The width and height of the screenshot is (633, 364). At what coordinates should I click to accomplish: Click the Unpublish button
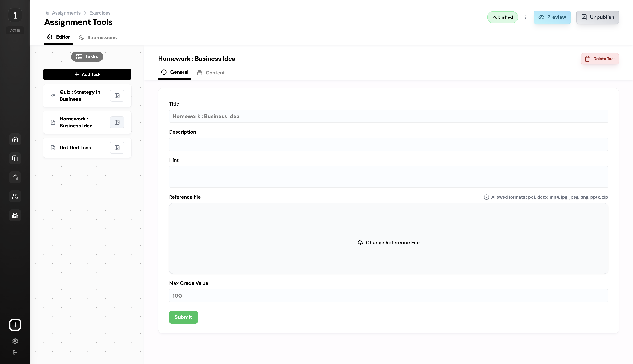click(x=597, y=17)
